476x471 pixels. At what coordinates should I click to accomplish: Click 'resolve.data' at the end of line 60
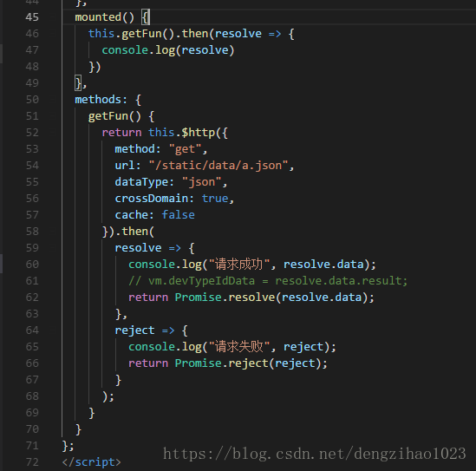[x=323, y=265]
